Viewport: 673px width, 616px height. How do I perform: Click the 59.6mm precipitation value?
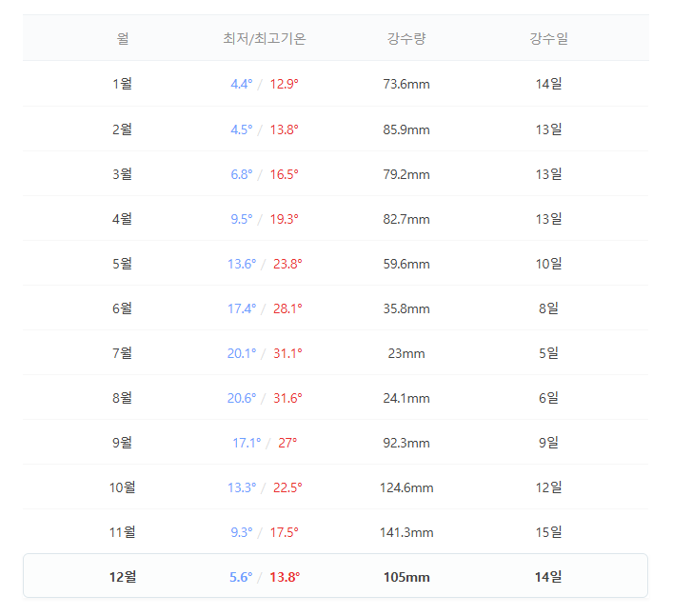click(x=406, y=264)
